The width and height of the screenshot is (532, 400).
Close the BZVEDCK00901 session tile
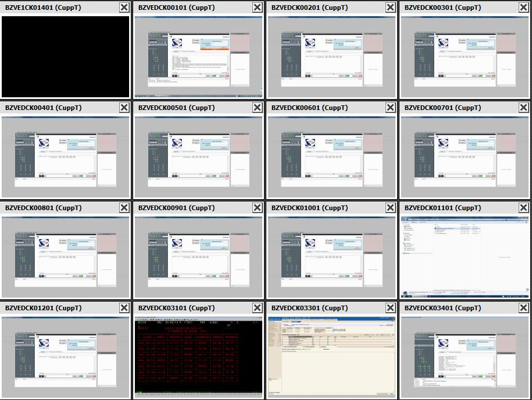coord(257,208)
